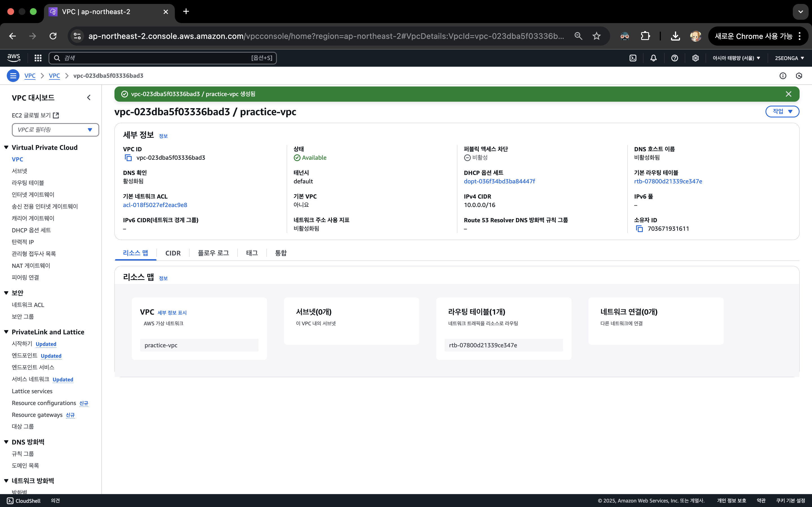Screen dimensions: 812x507
Task: Open the console settings gear icon
Action: [695, 58]
